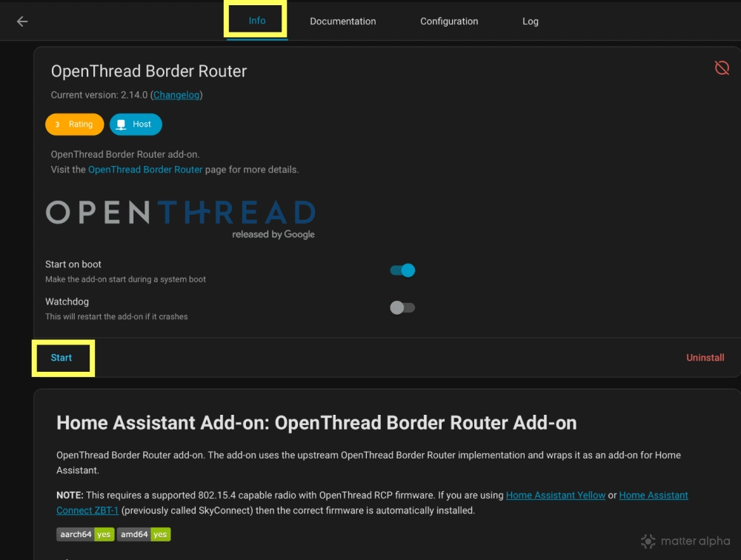Enable the Watchdog switch

pyautogui.click(x=402, y=307)
